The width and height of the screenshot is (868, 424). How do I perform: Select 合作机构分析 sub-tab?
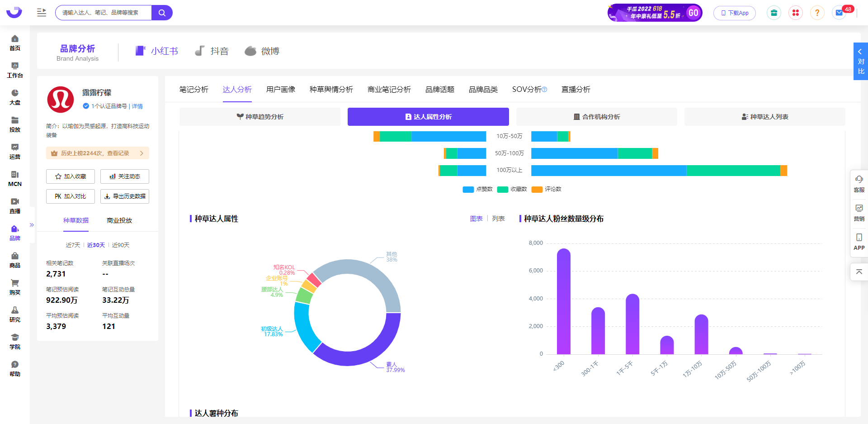(597, 117)
